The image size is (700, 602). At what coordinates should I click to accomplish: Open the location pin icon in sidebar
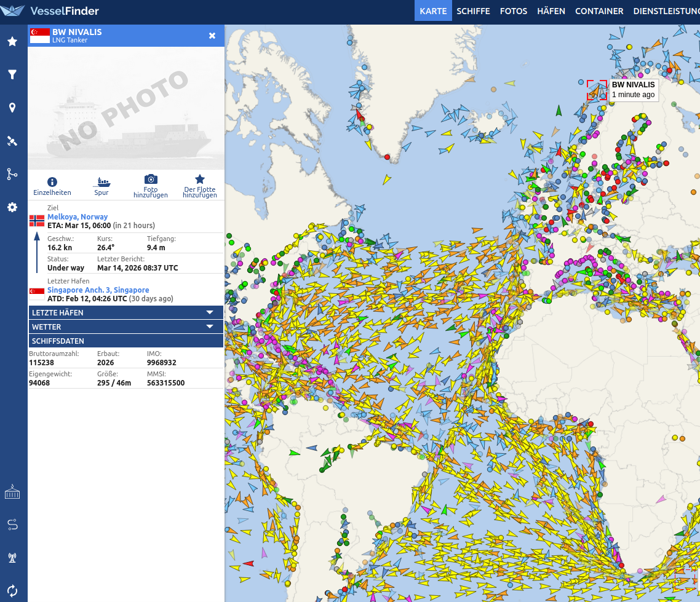(x=12, y=108)
